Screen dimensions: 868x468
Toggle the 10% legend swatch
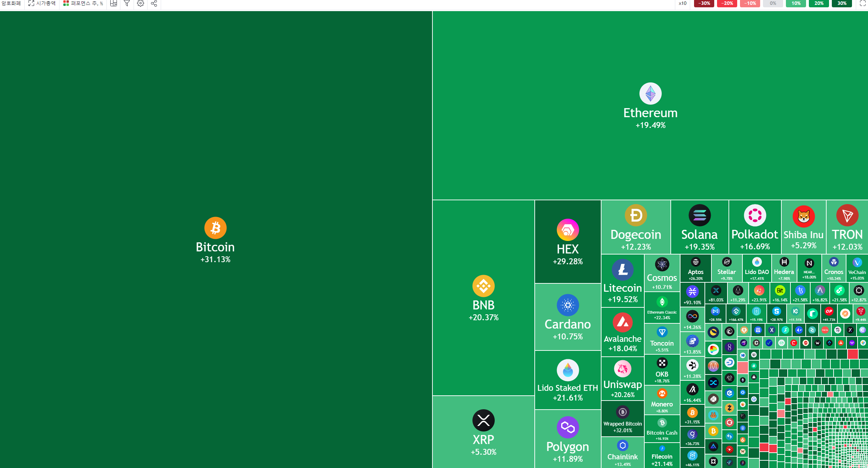pyautogui.click(x=796, y=3)
